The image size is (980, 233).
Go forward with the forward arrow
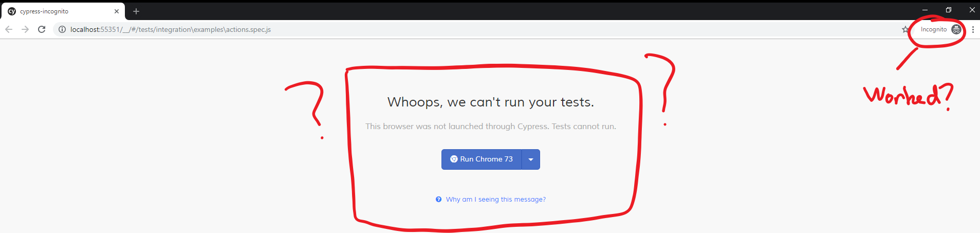coord(25,29)
